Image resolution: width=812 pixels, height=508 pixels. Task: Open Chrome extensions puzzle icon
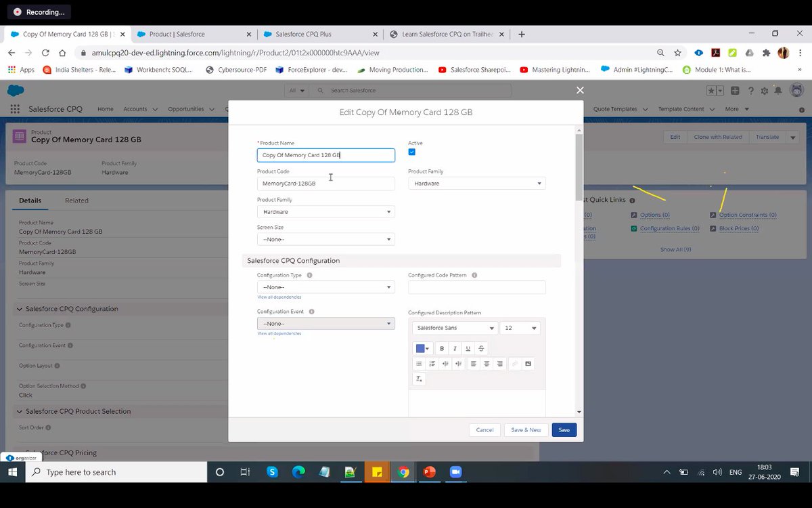point(766,53)
